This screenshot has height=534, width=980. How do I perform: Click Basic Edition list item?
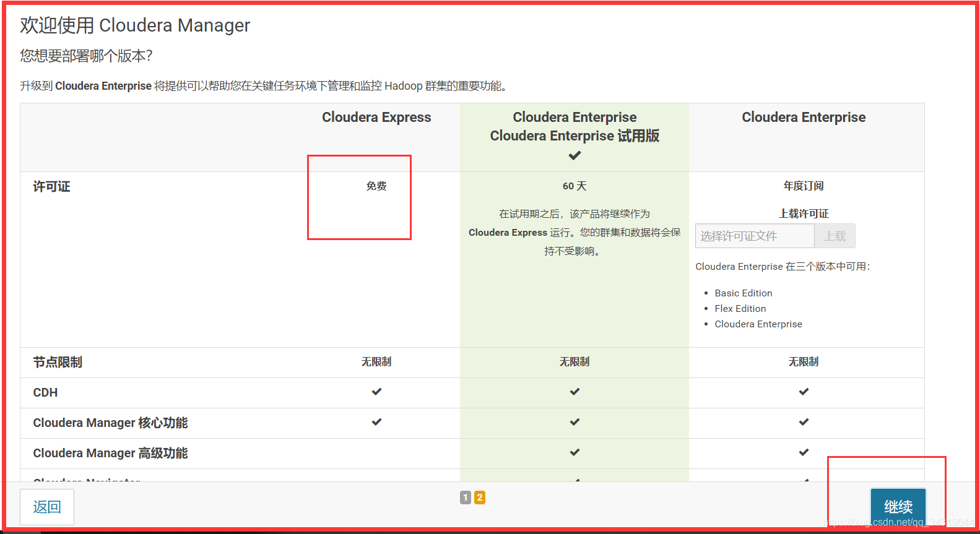pos(744,293)
